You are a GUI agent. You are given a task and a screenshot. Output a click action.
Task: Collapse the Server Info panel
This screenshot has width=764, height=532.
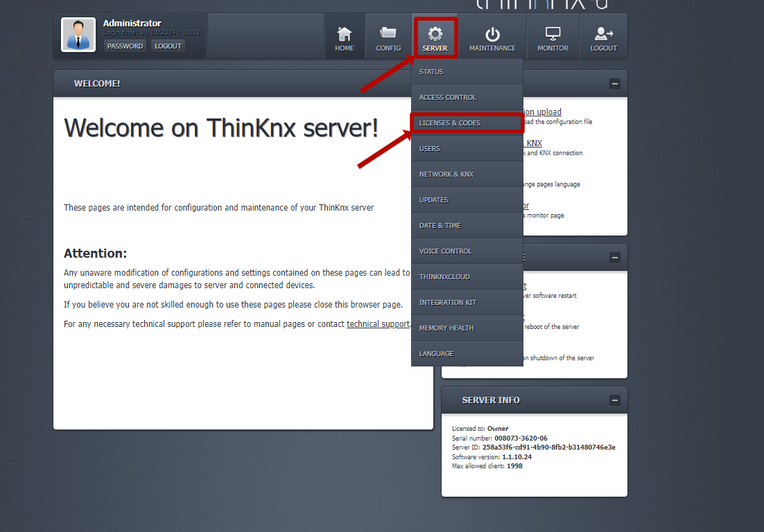(614, 400)
